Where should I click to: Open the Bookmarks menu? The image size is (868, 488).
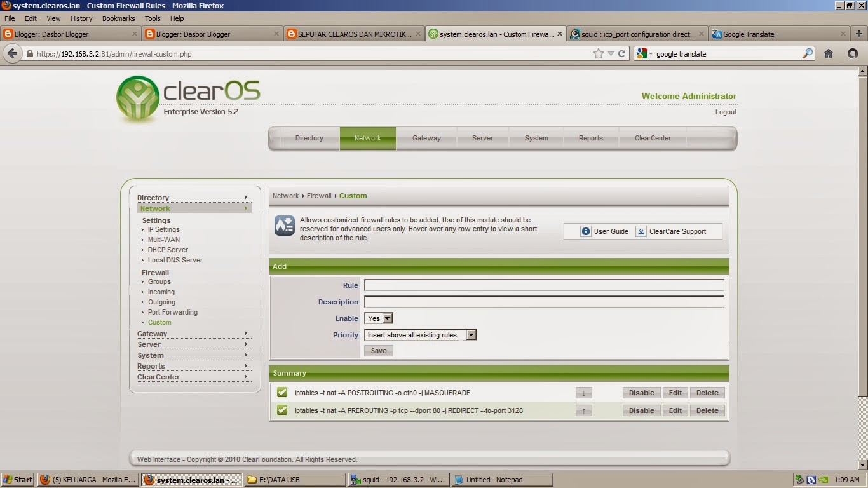click(x=119, y=18)
